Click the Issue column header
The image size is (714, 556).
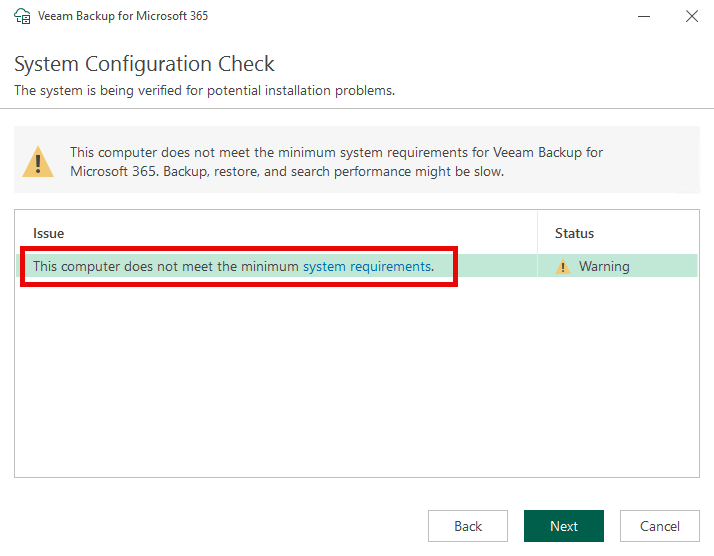coord(49,233)
